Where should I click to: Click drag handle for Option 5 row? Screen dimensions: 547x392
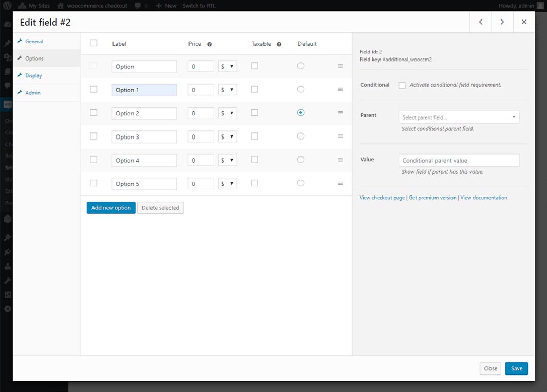340,183
